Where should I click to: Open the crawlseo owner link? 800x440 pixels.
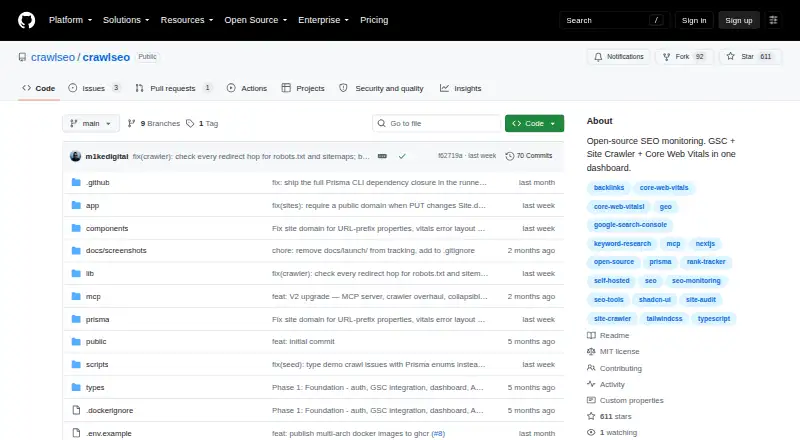tap(53, 57)
